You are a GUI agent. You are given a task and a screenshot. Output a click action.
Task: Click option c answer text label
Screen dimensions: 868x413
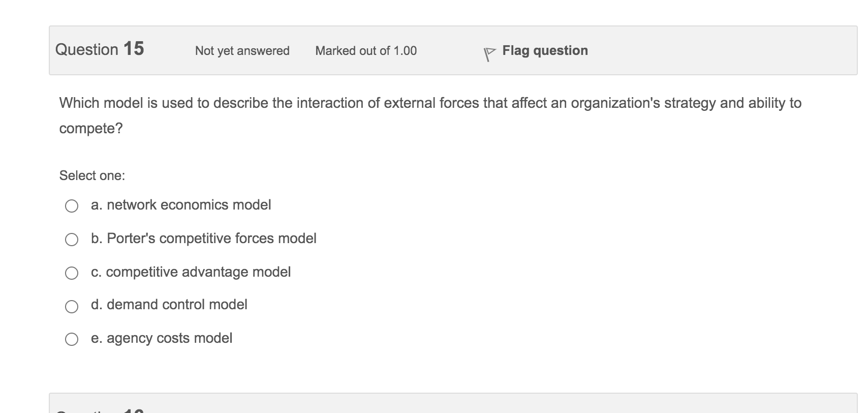tap(191, 272)
